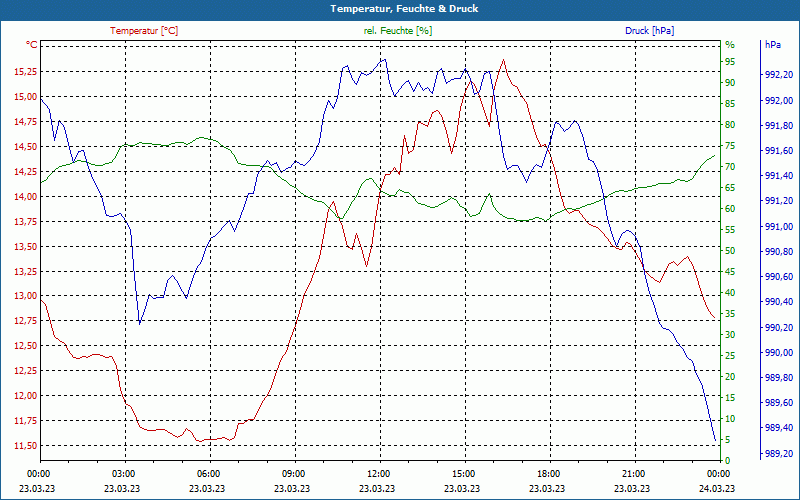Click the 15:00 time axis label

(x=463, y=474)
